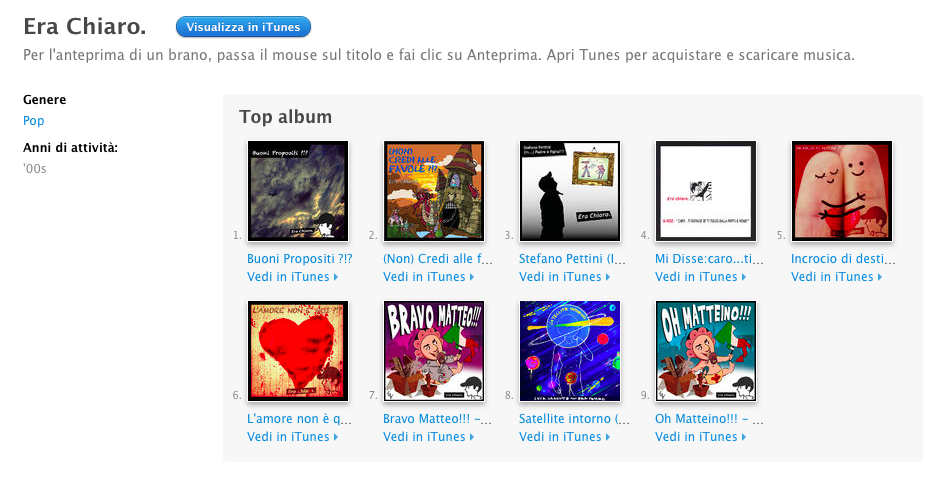945x487 pixels.
Task: Click the Visualizza in iTunes button
Action: 243,27
